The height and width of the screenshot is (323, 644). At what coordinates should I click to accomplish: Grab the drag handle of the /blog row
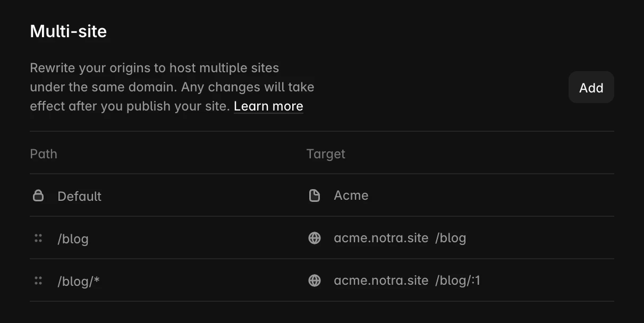pos(38,238)
